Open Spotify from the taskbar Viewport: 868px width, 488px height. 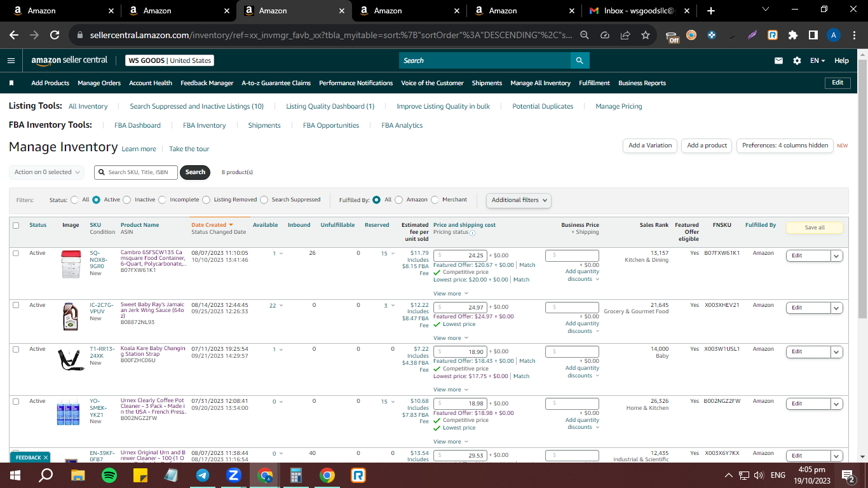click(x=109, y=475)
